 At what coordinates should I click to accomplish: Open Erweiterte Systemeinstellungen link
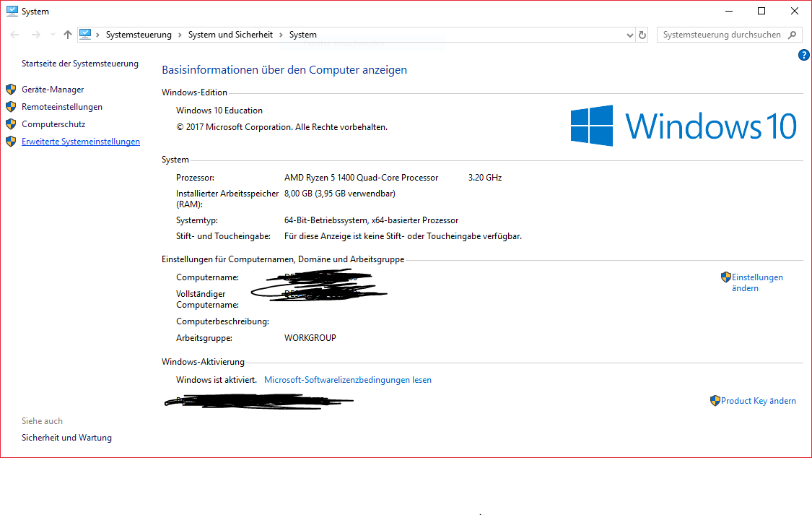(81, 142)
